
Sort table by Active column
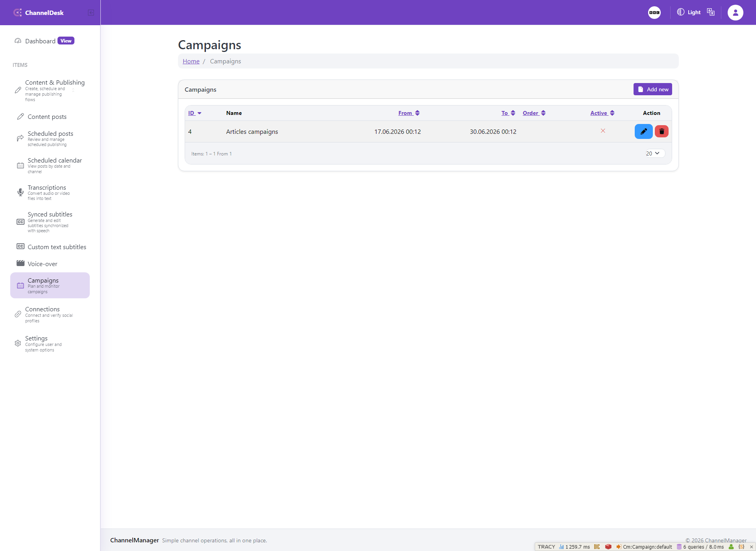tap(602, 113)
